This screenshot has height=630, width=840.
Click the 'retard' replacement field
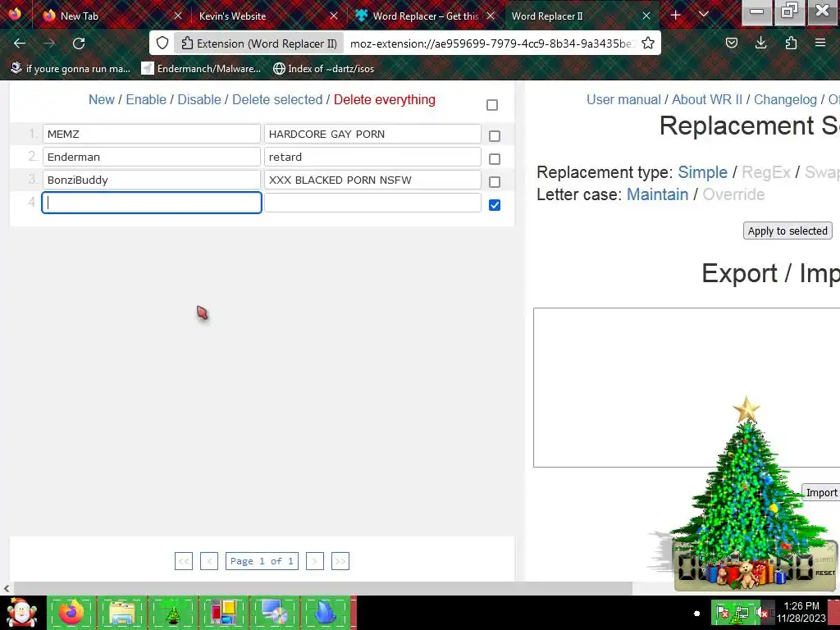[x=373, y=157]
